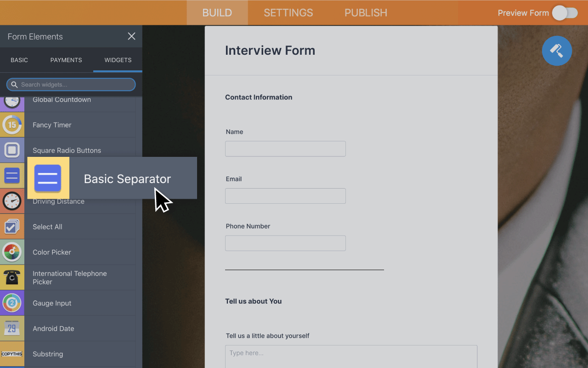Enable the Preview Form toggle
This screenshot has width=588, height=368.
565,13
